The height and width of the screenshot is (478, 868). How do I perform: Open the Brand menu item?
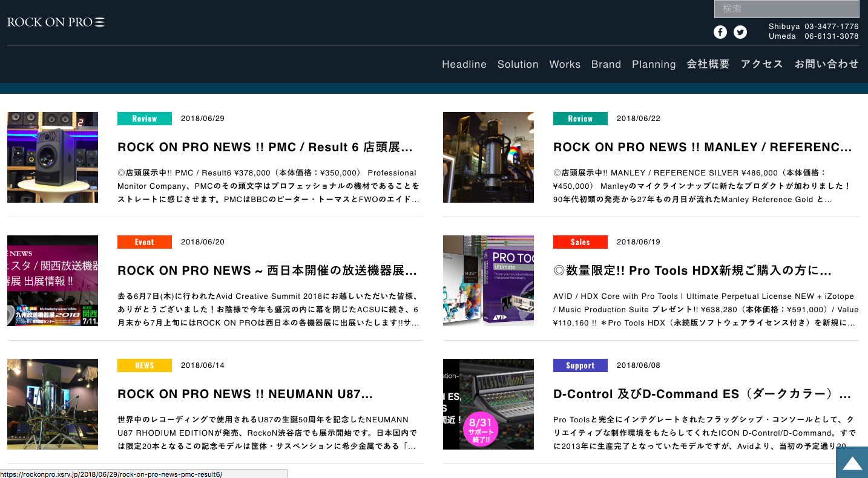coord(606,64)
